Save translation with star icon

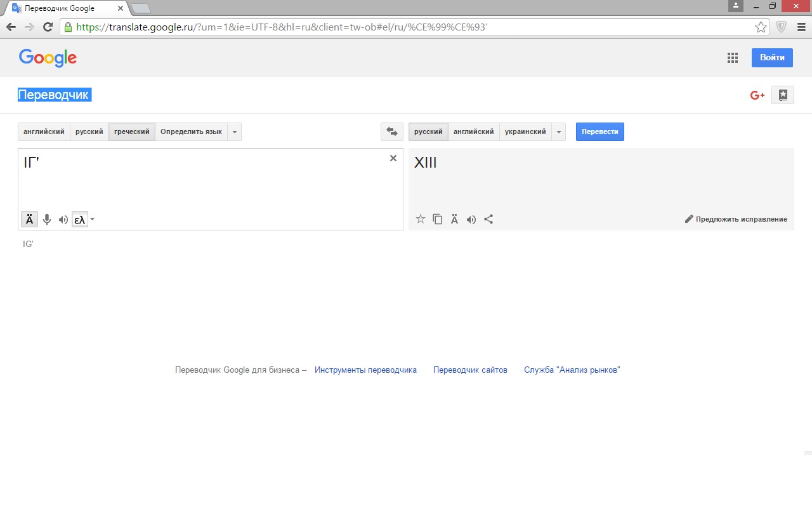click(421, 219)
